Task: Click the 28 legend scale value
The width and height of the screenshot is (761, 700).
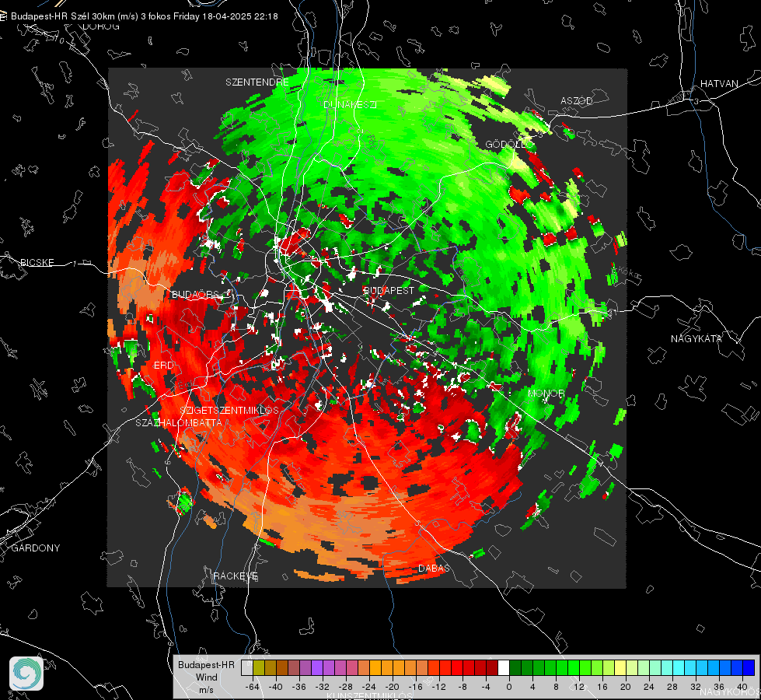Action: (672, 687)
